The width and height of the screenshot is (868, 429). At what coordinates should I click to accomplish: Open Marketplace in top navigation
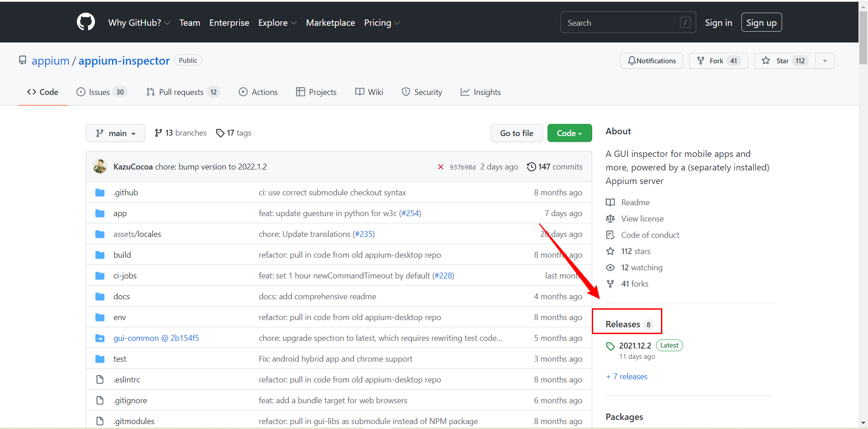coord(330,23)
